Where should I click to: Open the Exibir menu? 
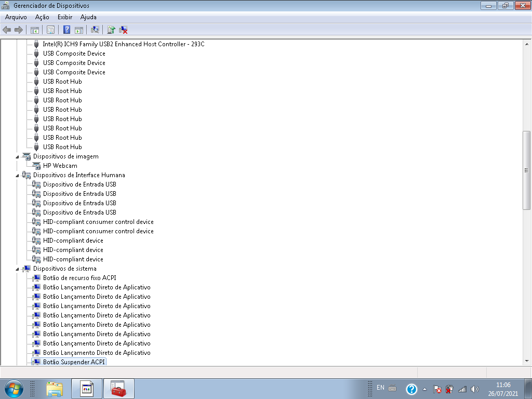click(x=65, y=17)
